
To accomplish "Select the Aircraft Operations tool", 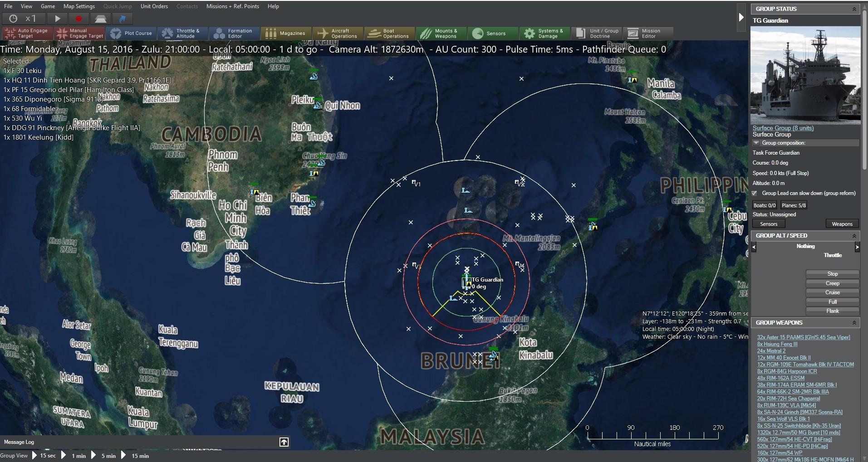I will (x=338, y=33).
